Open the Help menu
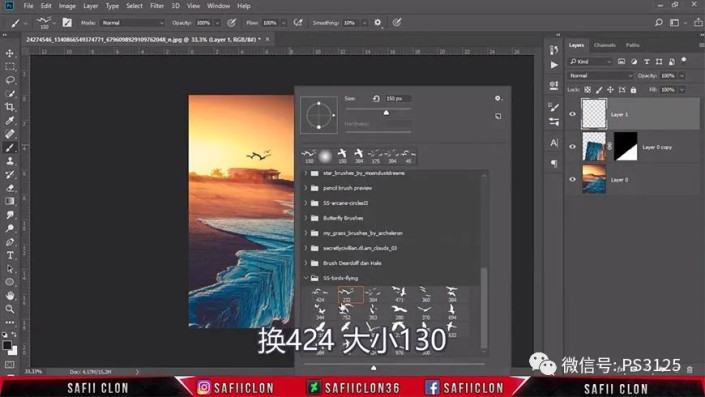This screenshot has width=705, height=397. pyautogui.click(x=244, y=6)
